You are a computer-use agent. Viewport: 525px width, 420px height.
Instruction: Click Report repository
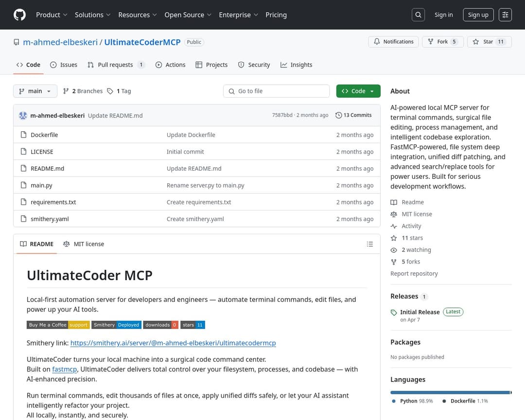coord(414,274)
